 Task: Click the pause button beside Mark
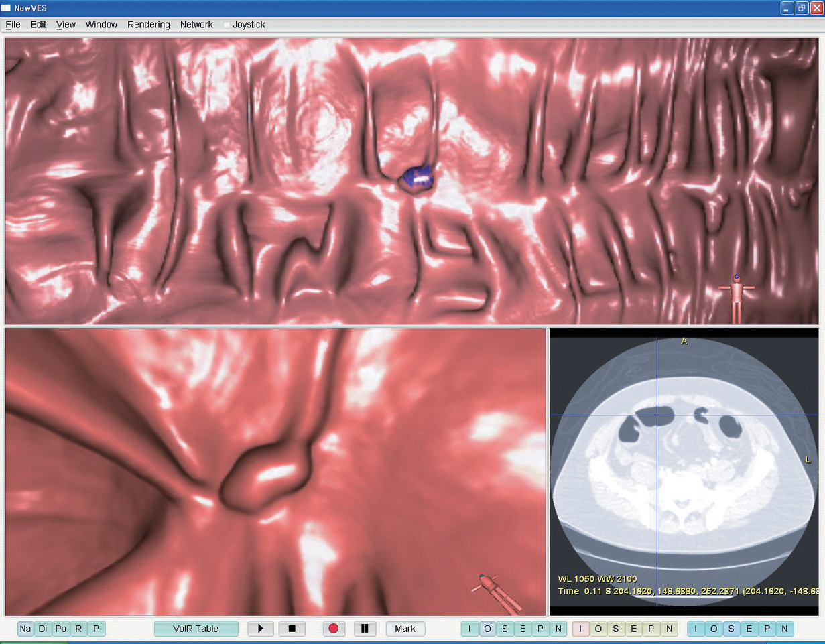[365, 629]
